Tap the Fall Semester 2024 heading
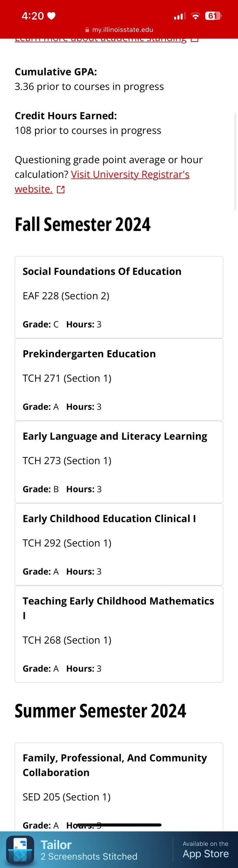Image resolution: width=238 pixels, height=868 pixels. click(83, 224)
